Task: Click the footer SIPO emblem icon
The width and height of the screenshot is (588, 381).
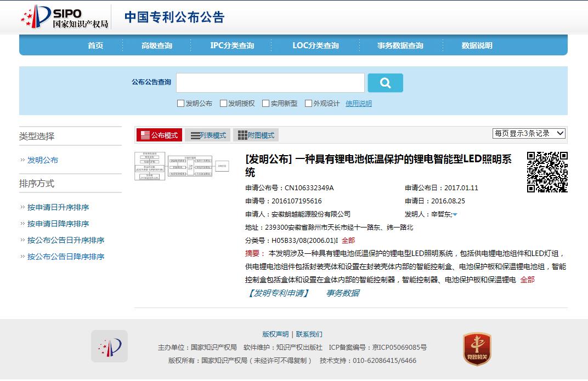Action: point(109,346)
